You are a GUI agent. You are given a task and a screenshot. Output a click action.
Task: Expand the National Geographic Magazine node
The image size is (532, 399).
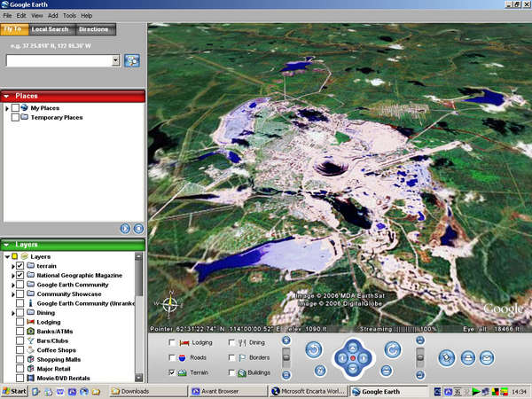(x=13, y=276)
